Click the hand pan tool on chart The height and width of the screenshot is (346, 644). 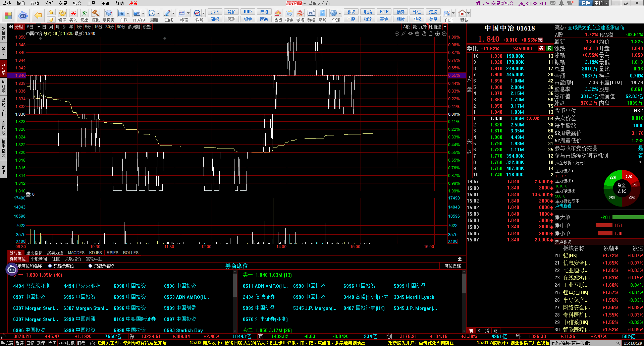pos(424,34)
